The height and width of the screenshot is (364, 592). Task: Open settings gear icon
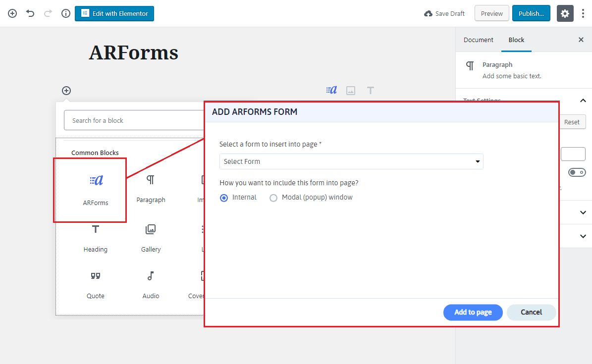pos(565,13)
